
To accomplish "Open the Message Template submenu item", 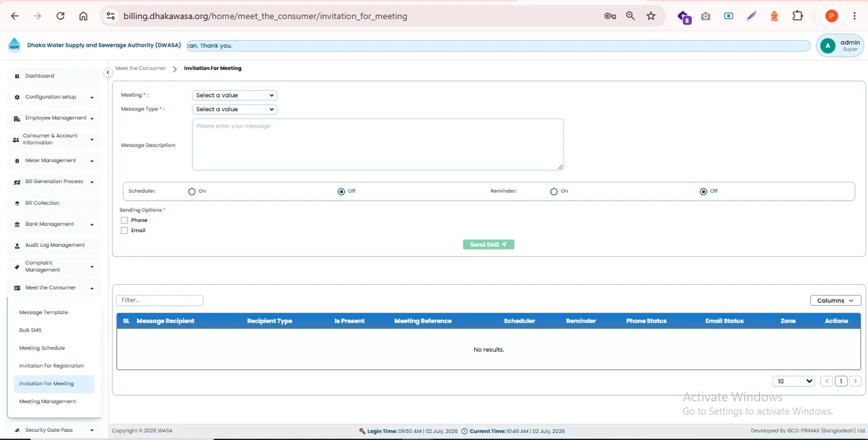I will (43, 313).
